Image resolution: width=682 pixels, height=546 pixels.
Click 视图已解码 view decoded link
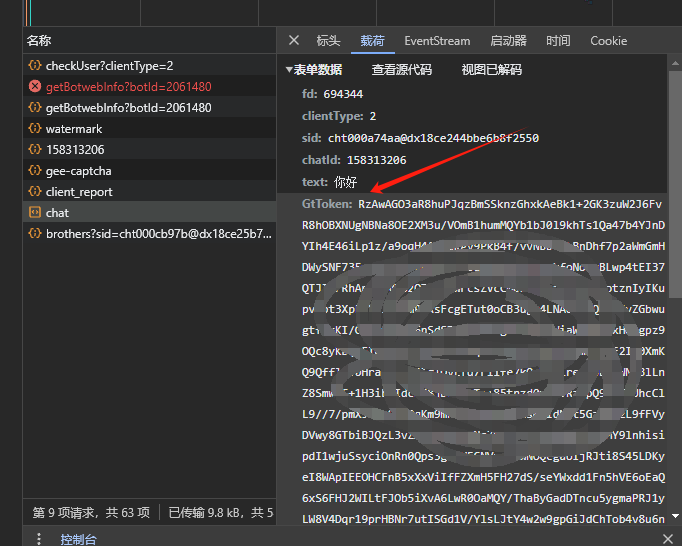[x=491, y=70]
